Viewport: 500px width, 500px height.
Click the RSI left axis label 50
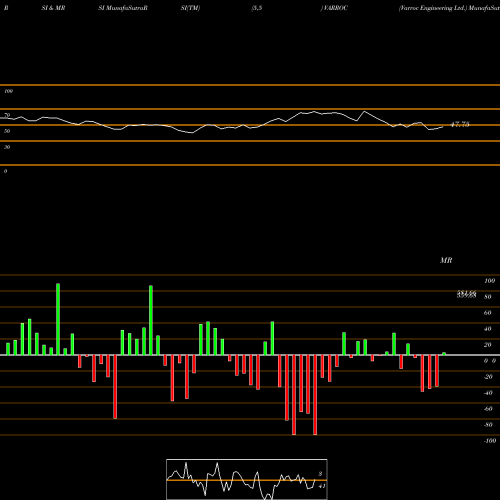7,131
